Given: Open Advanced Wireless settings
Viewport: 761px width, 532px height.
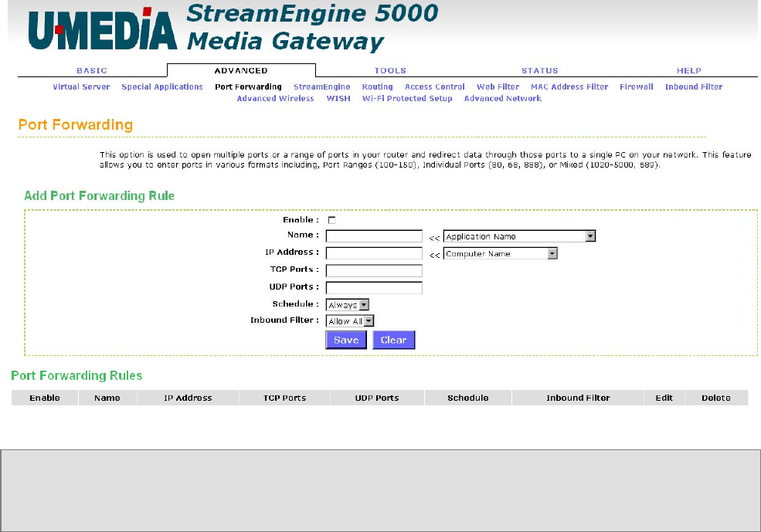Looking at the screenshot, I should click(275, 98).
